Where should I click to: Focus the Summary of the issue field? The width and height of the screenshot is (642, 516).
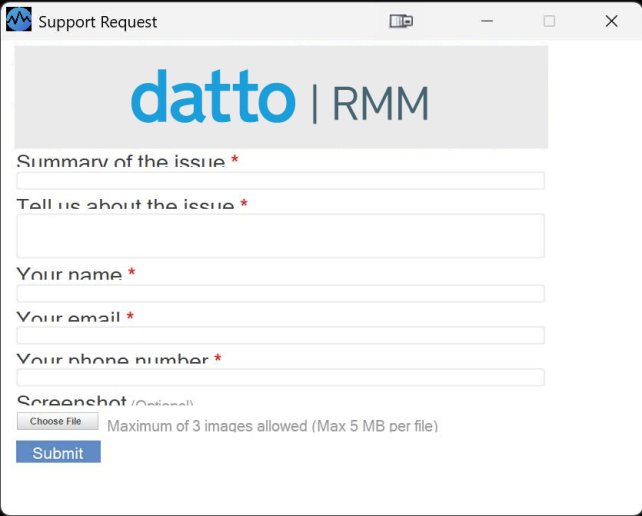coord(280,181)
